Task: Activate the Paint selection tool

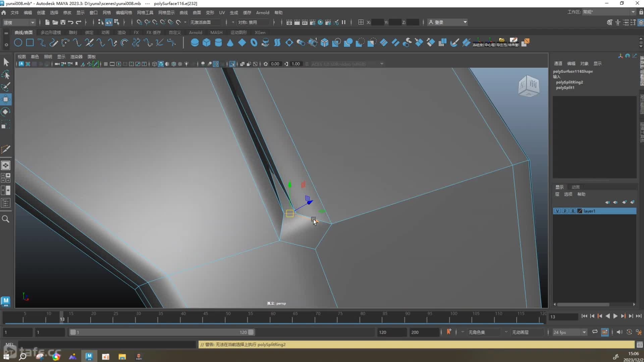Action: pyautogui.click(x=6, y=87)
